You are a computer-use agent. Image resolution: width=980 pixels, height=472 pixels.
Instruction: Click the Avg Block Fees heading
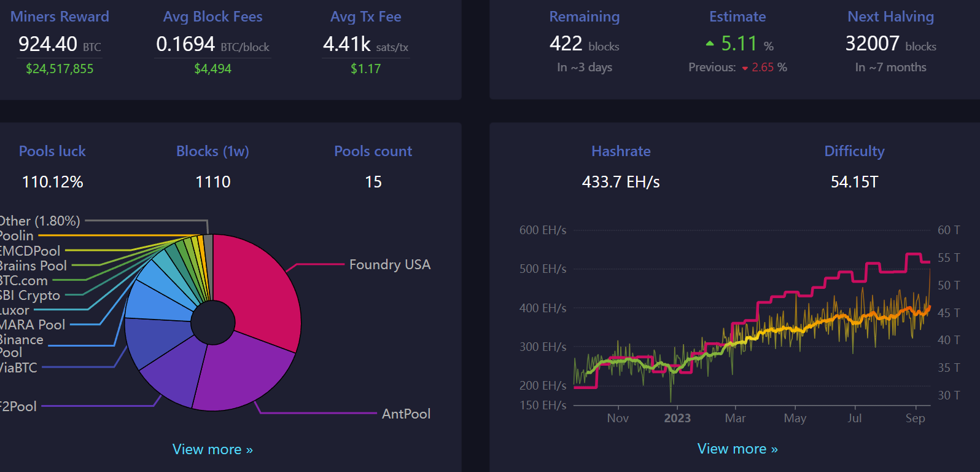coord(212,17)
